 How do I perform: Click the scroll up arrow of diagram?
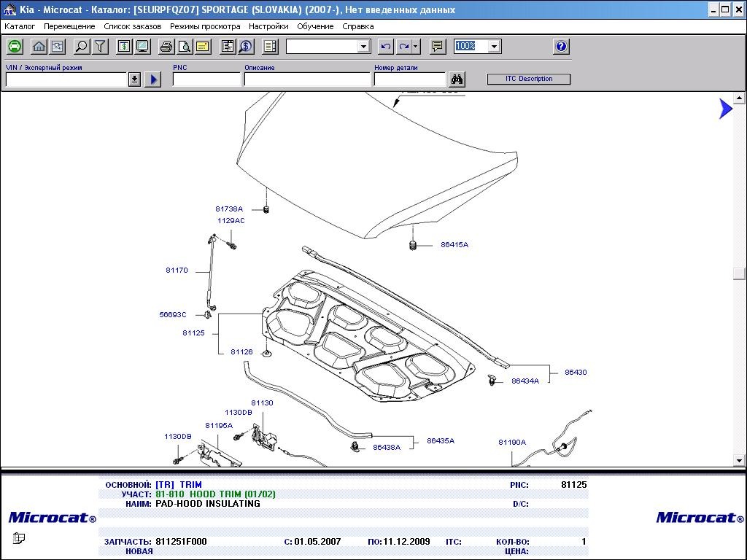[x=739, y=98]
